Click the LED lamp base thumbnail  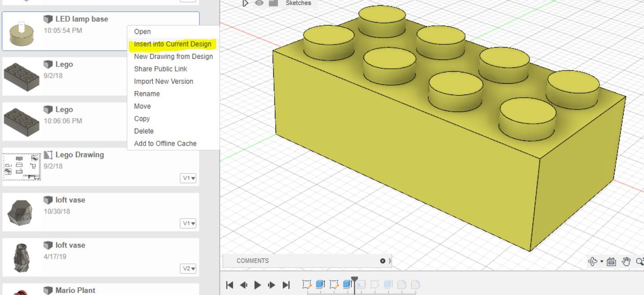[22, 33]
